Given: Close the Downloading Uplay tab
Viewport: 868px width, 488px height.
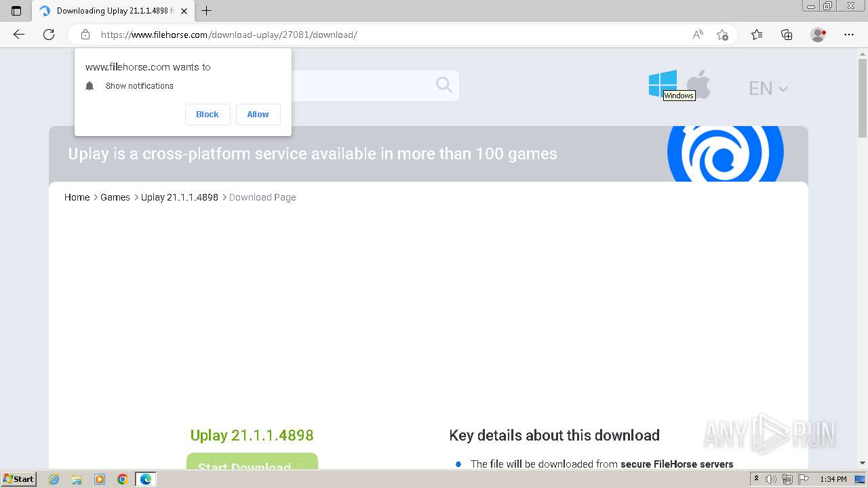Looking at the screenshot, I should click(x=184, y=11).
